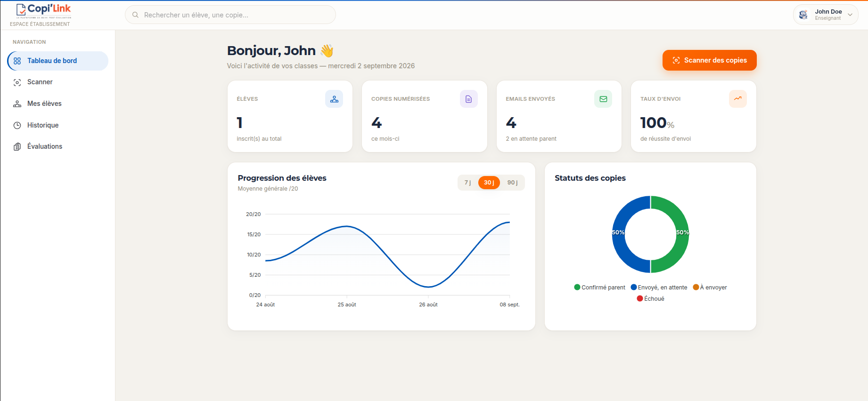868x401 pixels.
Task: Click the John Doe avatar icon
Action: coord(803,15)
